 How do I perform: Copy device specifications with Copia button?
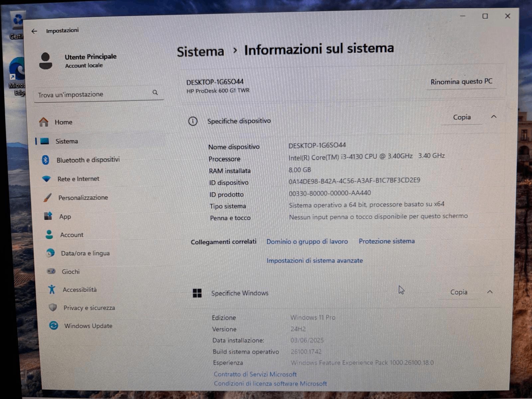click(462, 117)
